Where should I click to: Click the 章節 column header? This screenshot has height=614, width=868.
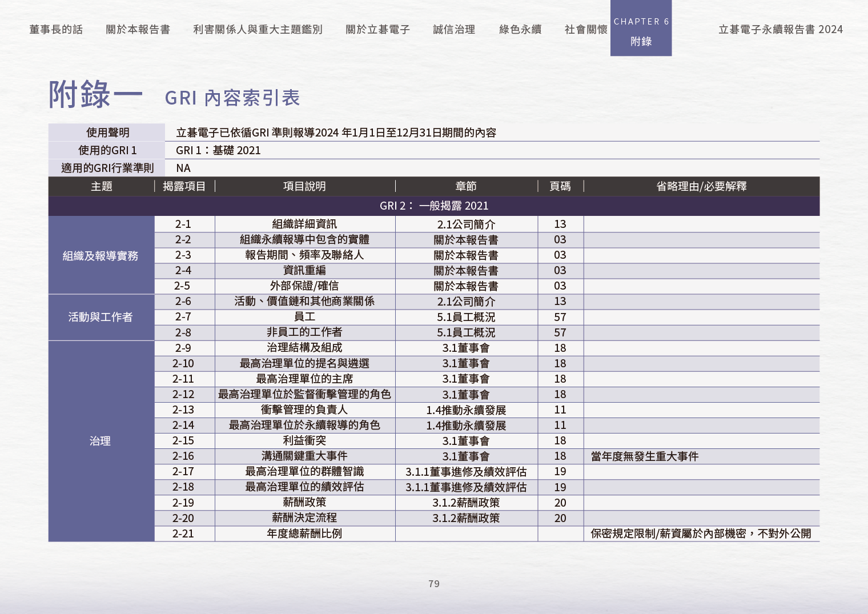coord(466,186)
